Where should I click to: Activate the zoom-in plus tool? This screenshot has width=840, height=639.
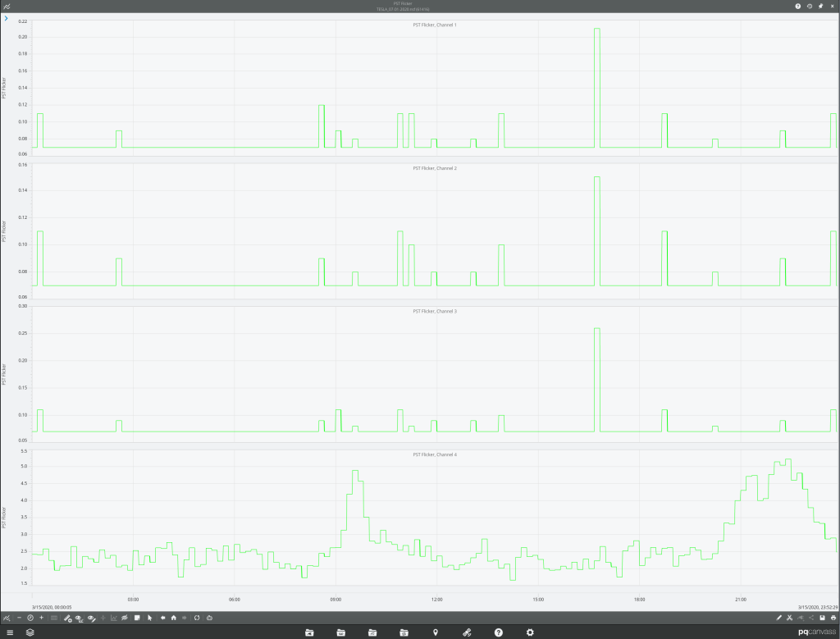41,618
